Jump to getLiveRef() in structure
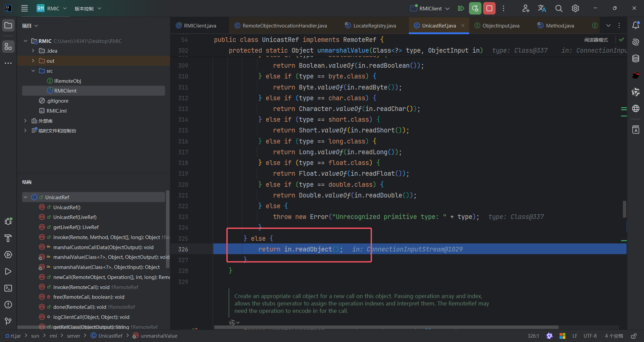 click(76, 227)
